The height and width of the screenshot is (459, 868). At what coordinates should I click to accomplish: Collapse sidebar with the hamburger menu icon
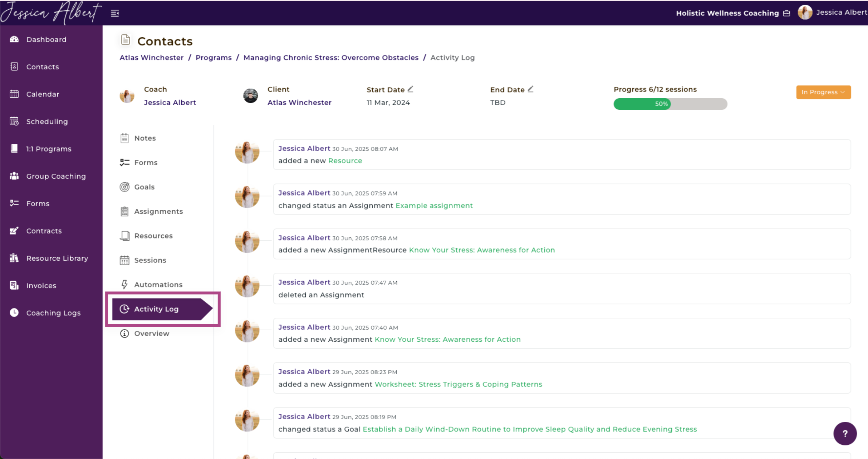(x=115, y=13)
